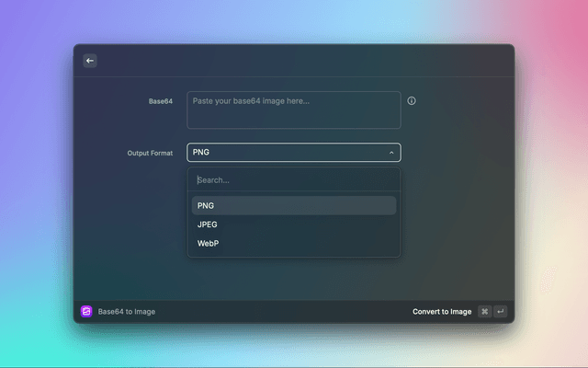
Task: Click the Output Format combo box showing PNG
Action: [x=285, y=153]
